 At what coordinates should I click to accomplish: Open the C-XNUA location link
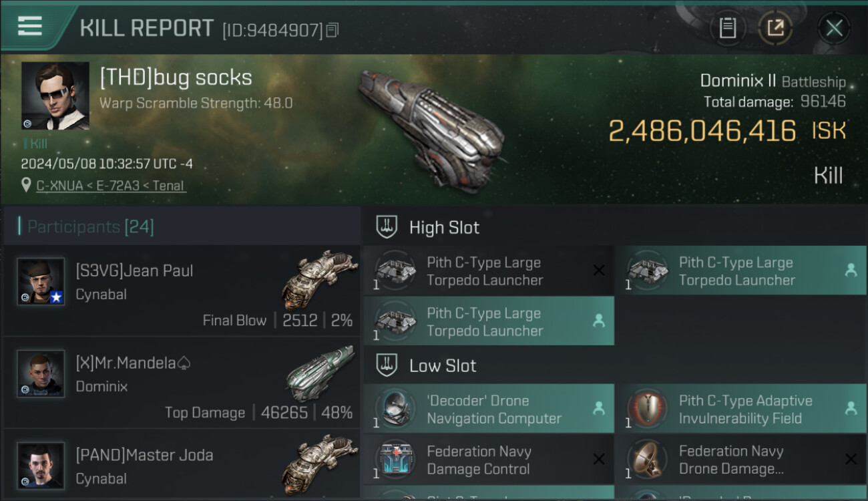click(111, 186)
